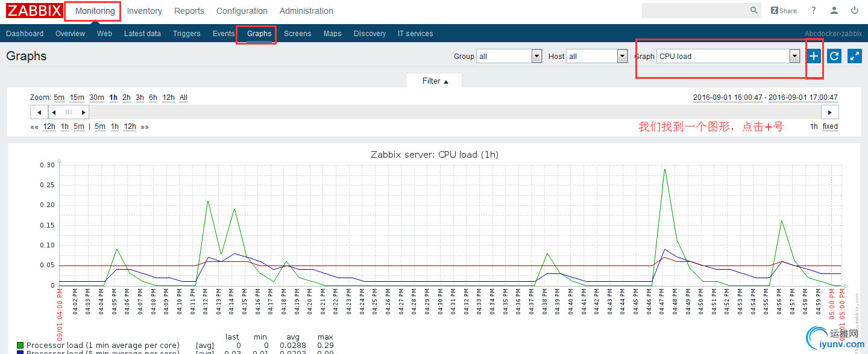Add graph to favourites with plus icon
The width and height of the screenshot is (868, 354).
(x=814, y=56)
